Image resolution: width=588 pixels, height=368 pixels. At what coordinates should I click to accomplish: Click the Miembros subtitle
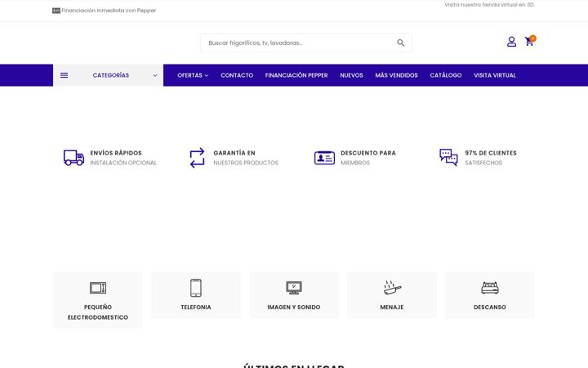click(x=355, y=163)
